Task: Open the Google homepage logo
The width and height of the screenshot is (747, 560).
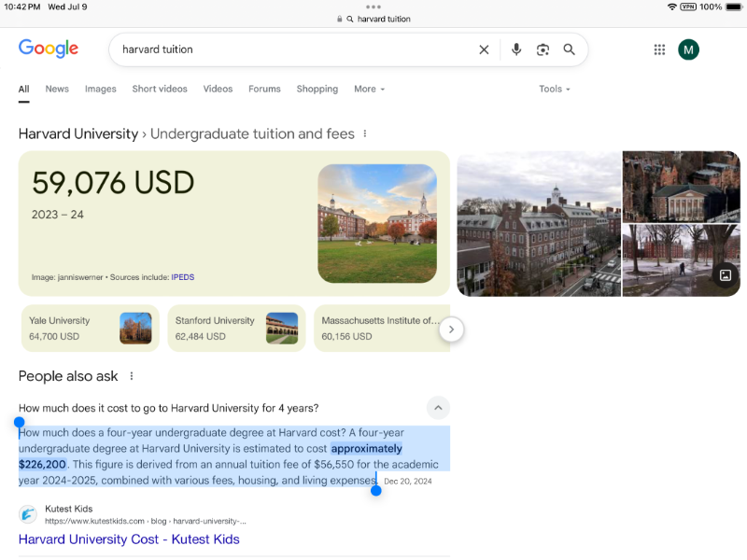Action: pos(49,49)
